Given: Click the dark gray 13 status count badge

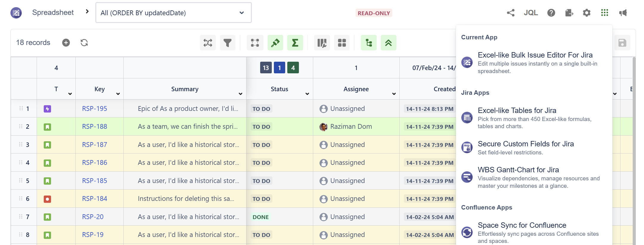Looking at the screenshot, I should tap(266, 68).
